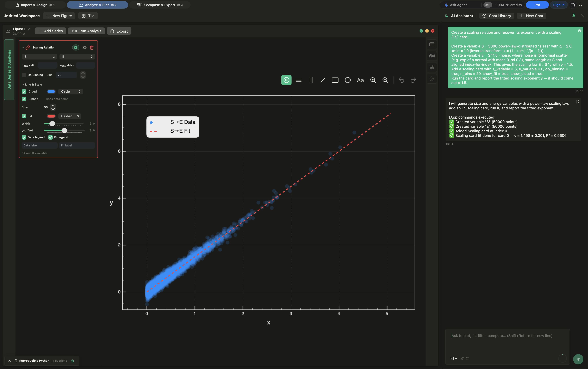588x369 pixels.
Task: Switch to Compose & Export tab
Action: click(x=160, y=5)
